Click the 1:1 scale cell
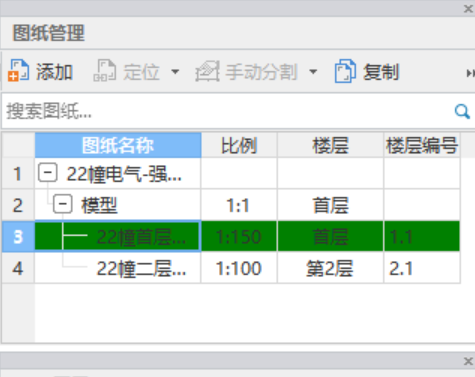This screenshot has width=475, height=377. tap(239, 205)
